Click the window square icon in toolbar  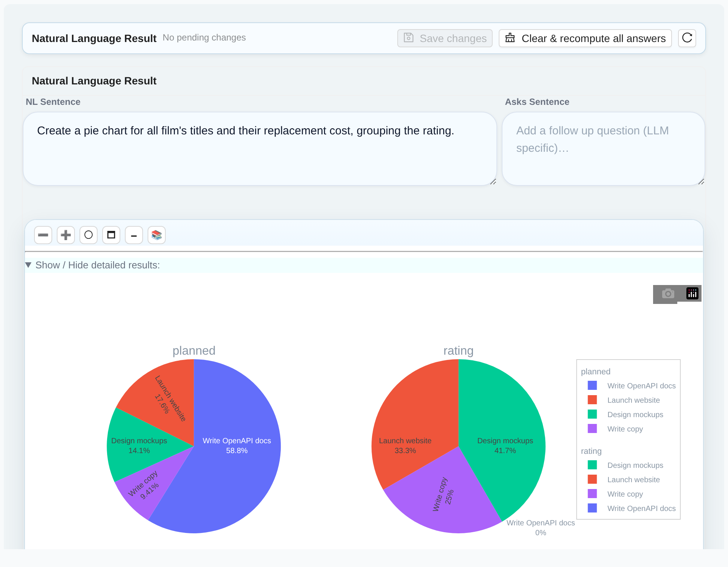click(111, 235)
